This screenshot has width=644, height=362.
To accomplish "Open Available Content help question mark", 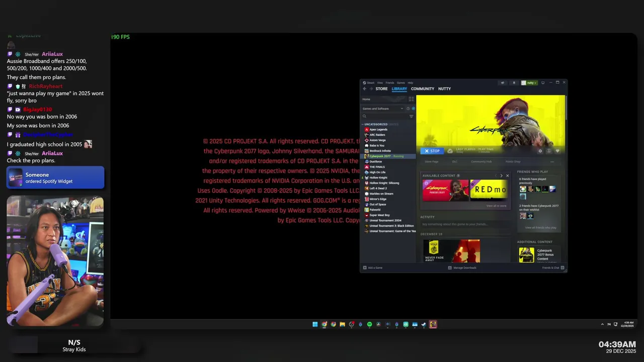I will [458, 175].
